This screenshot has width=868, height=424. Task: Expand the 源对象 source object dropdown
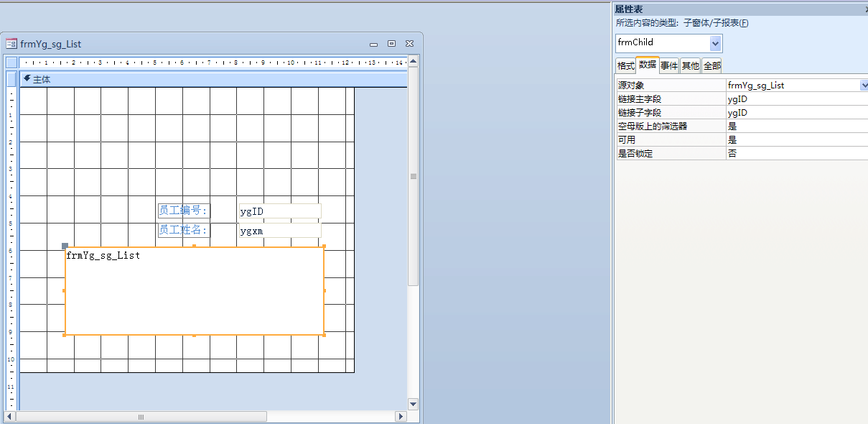point(864,86)
